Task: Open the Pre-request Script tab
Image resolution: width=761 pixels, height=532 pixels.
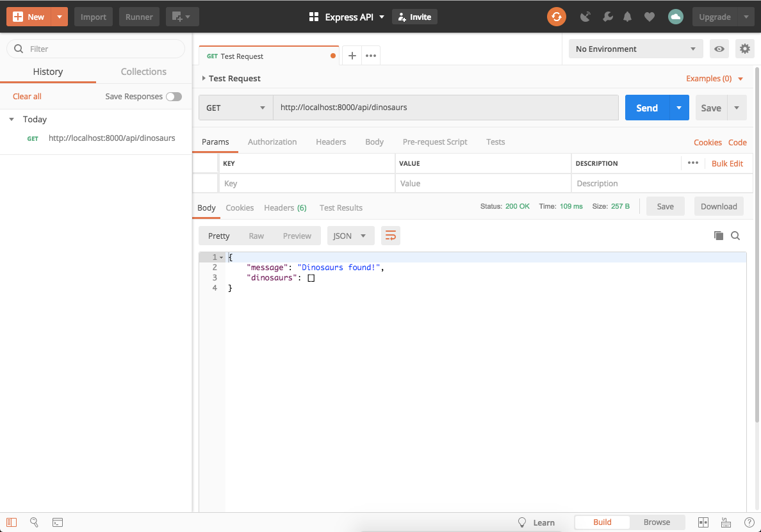Action: tap(435, 141)
